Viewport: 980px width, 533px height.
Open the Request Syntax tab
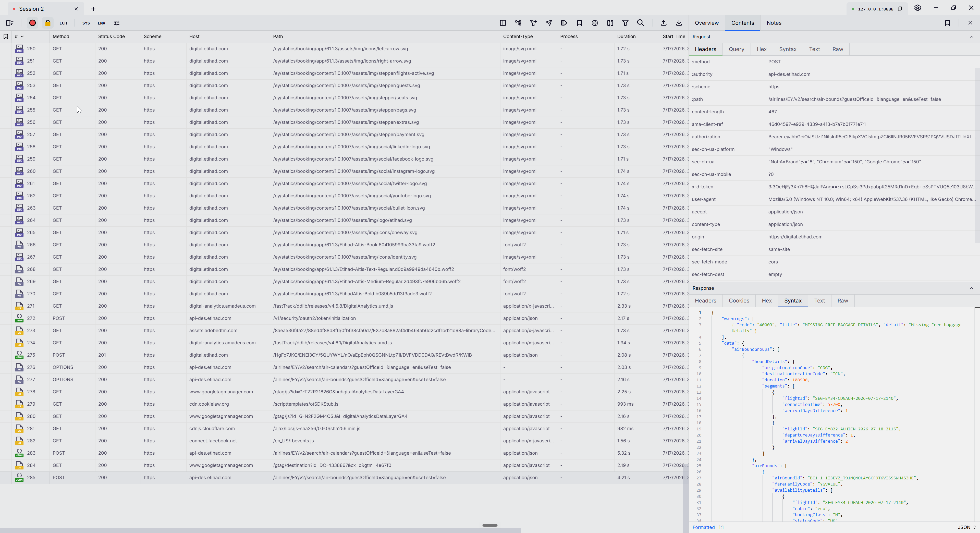click(788, 49)
